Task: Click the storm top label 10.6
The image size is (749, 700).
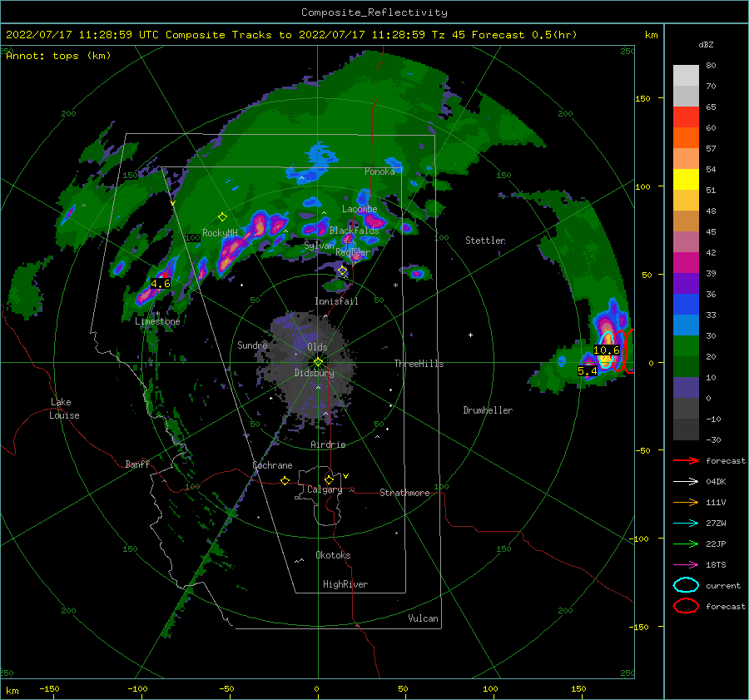Action: 606,350
